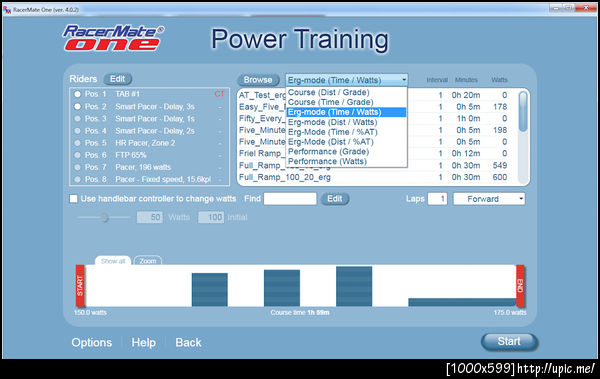Screen dimensions: 600x379
Task: Click the Find input field
Action: pyautogui.click(x=290, y=199)
